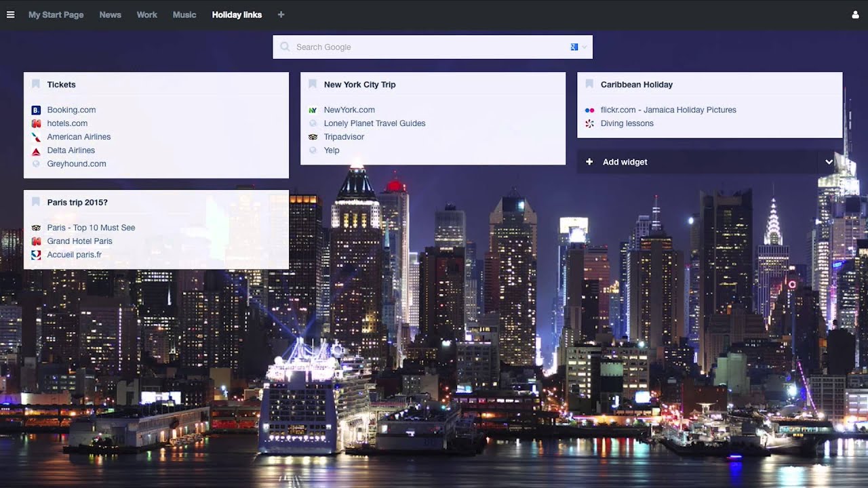
Task: Click the New York City Trip title
Action: click(359, 85)
